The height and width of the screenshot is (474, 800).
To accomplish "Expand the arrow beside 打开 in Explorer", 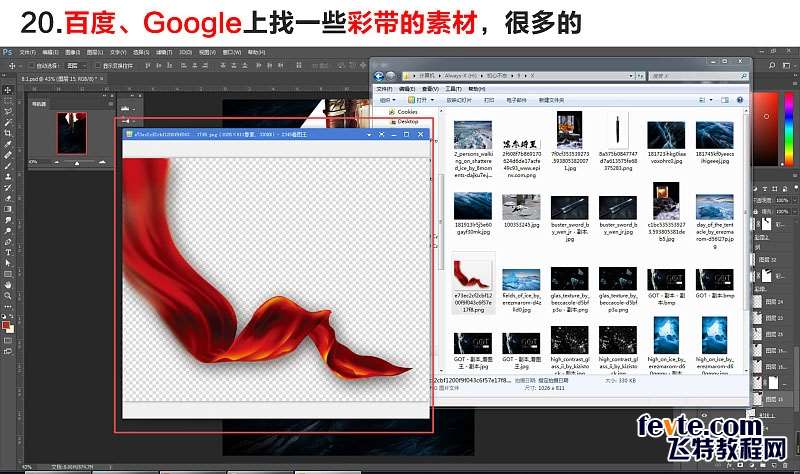I will 432,100.
